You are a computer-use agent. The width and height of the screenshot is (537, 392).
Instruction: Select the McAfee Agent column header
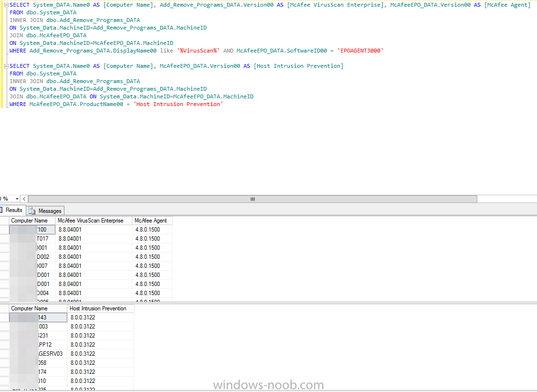tap(152, 220)
